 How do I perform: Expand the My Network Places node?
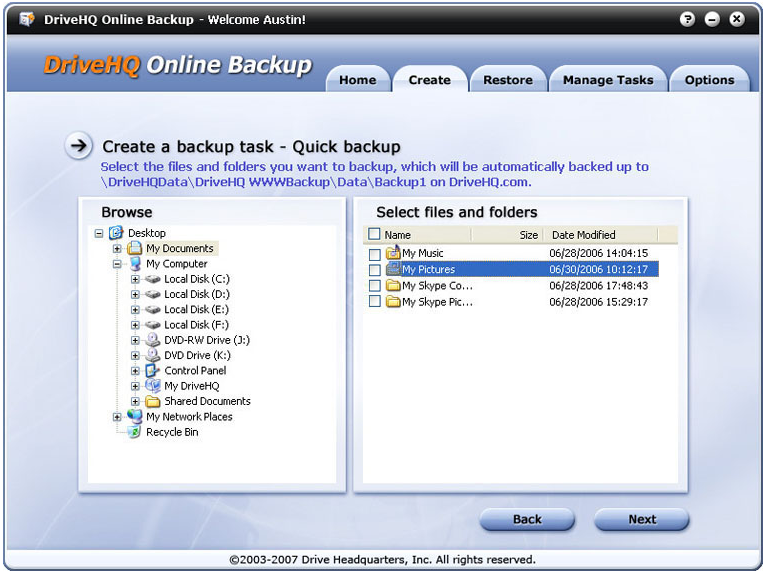pyautogui.click(x=117, y=417)
